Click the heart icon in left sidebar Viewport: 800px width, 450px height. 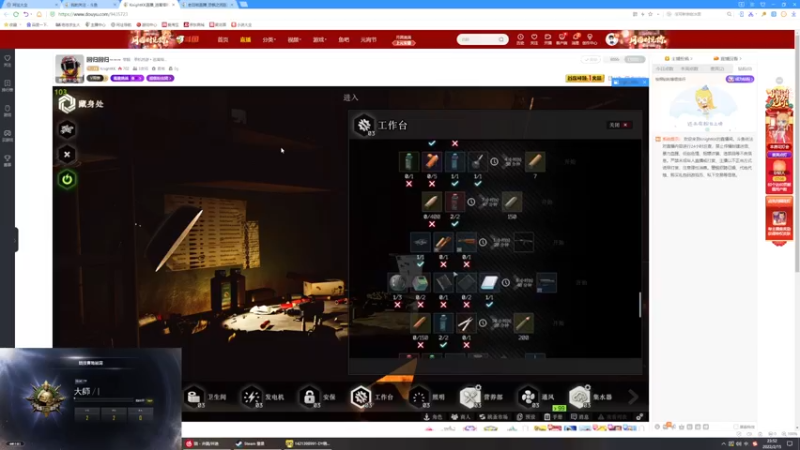(x=7, y=60)
